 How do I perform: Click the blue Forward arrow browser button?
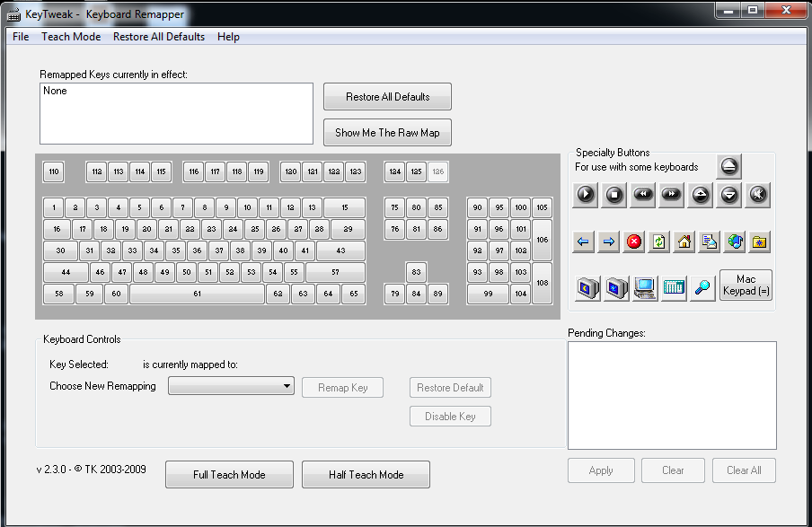608,242
